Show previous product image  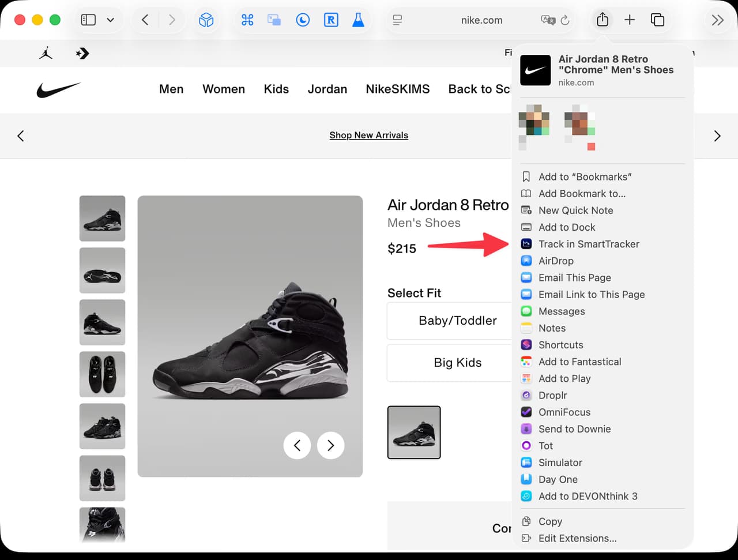(x=298, y=445)
